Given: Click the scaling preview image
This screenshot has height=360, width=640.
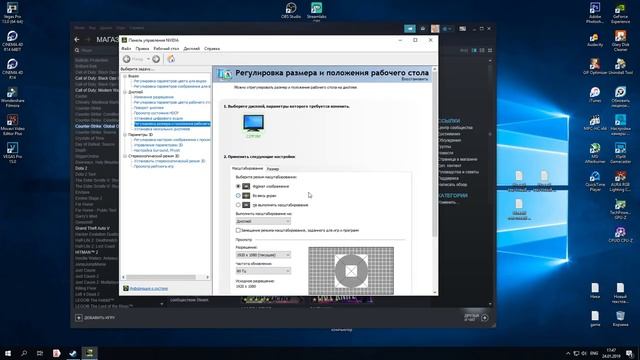Looking at the screenshot, I should click(x=351, y=271).
